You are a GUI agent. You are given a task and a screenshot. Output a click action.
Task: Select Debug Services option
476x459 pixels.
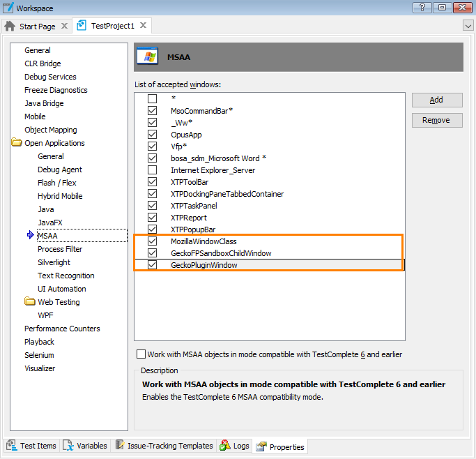pyautogui.click(x=50, y=77)
